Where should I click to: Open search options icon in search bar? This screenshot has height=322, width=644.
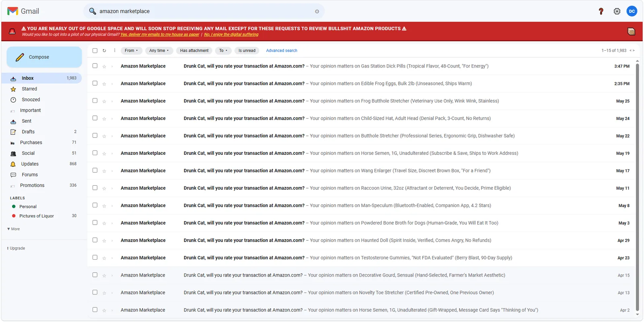coord(317,11)
